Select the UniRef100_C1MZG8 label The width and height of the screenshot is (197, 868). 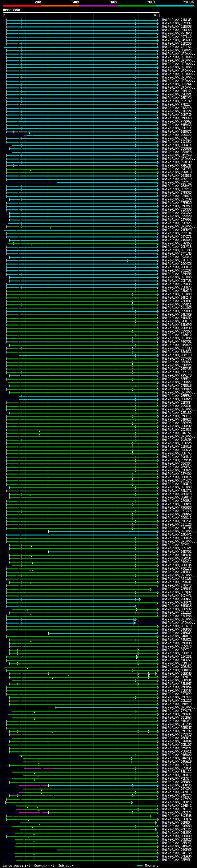click(177, 43)
